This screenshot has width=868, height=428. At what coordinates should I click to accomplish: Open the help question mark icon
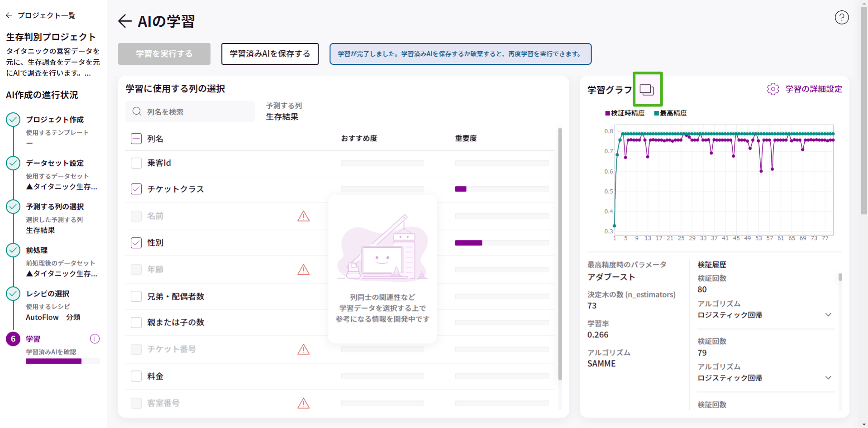[841, 18]
